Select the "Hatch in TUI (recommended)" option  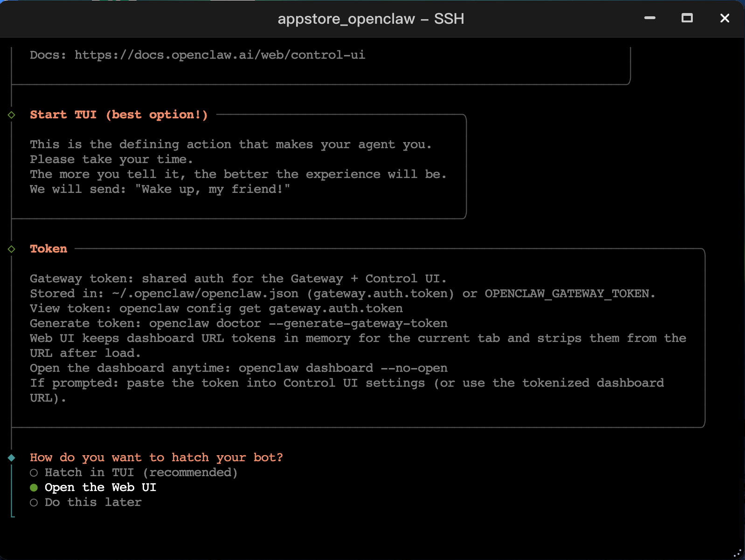[x=141, y=472]
